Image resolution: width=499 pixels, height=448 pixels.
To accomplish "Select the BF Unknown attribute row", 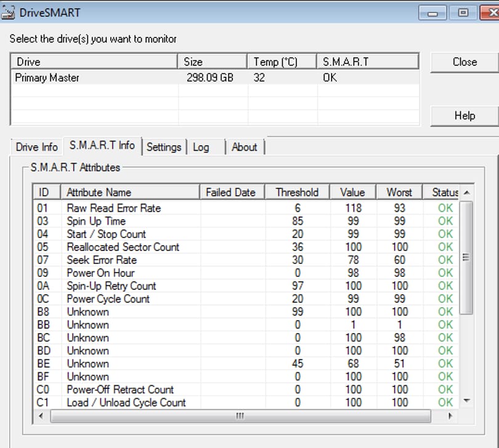I will coord(246,377).
